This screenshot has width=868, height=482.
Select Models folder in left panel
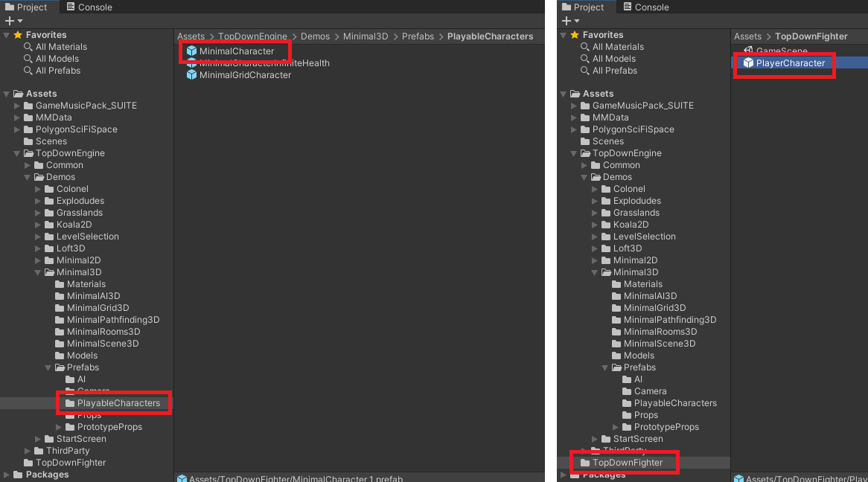click(x=77, y=356)
